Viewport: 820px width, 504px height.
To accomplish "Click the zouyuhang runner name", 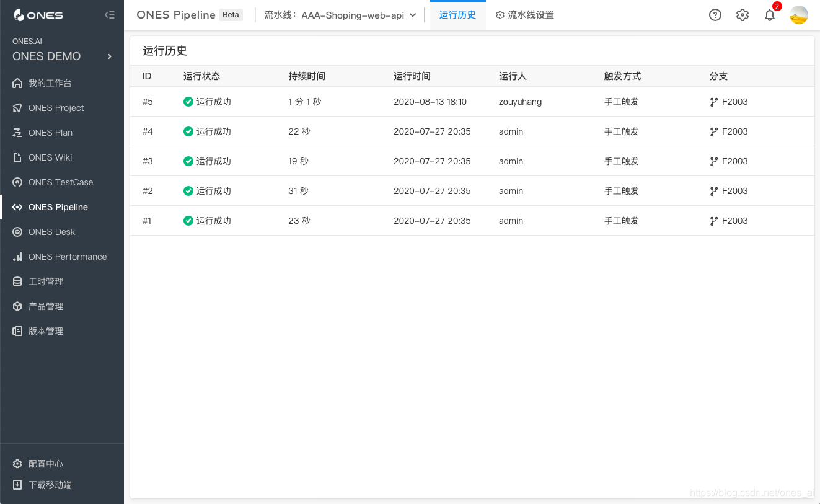I will pos(520,102).
